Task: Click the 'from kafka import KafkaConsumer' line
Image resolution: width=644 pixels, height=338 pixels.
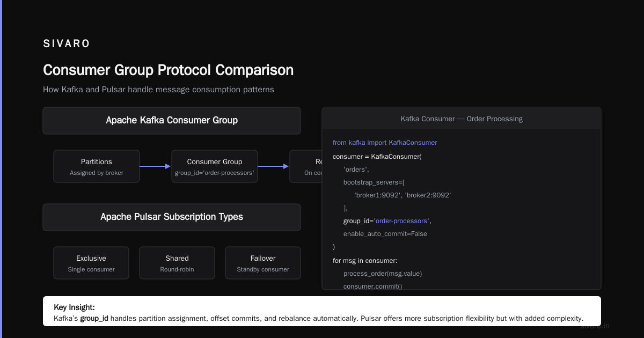Action: pos(385,143)
